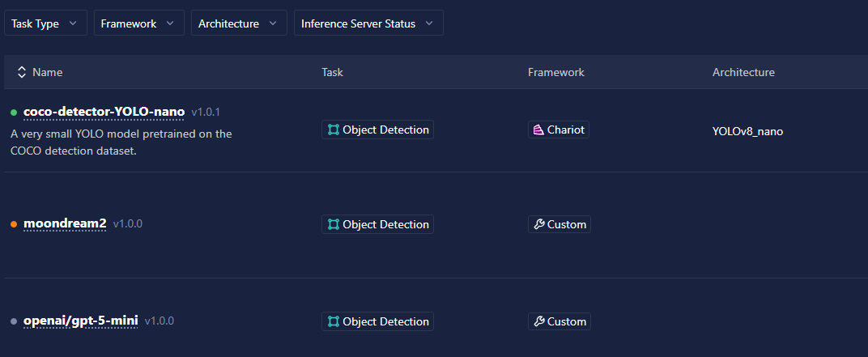The width and height of the screenshot is (868, 357).
Task: Click the Framework column header
Action: click(555, 73)
